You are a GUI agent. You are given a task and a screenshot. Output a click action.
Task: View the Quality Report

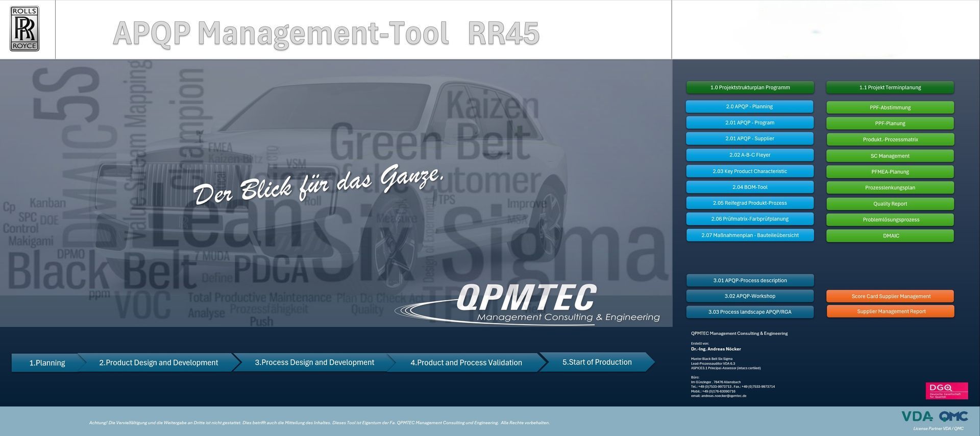tap(890, 204)
